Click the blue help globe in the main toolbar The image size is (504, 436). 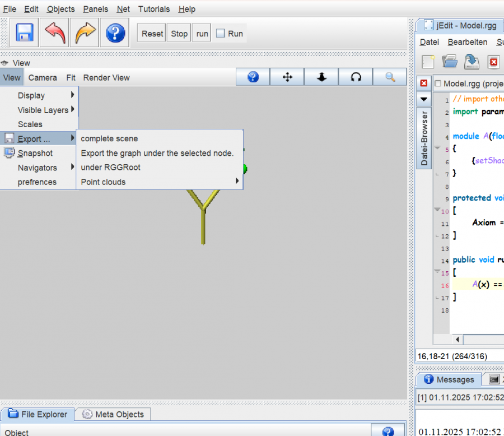[115, 33]
